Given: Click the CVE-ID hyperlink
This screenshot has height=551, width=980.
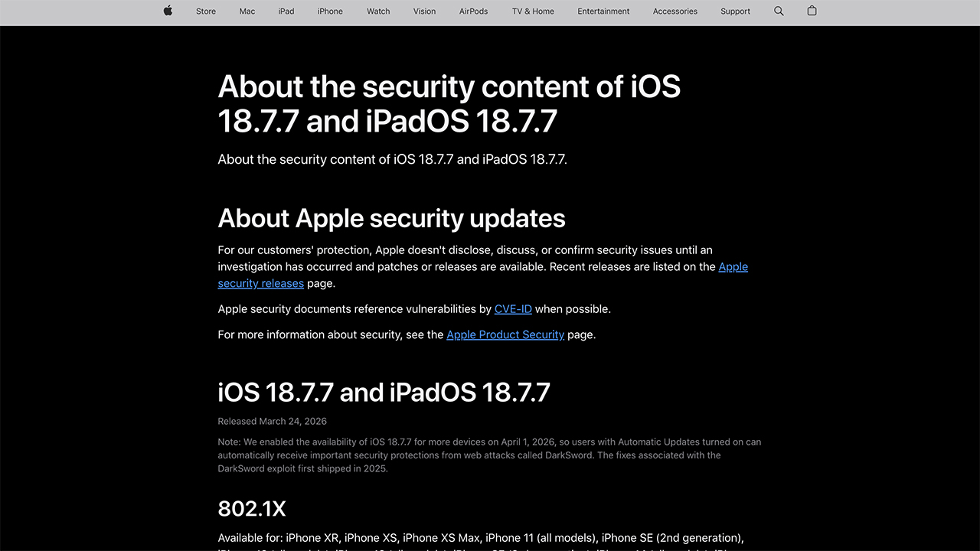Looking at the screenshot, I should (513, 309).
